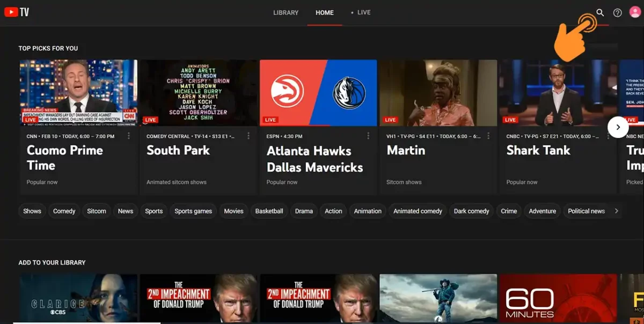Play the Shark Tank live thumbnail
The image size is (644, 324).
pyautogui.click(x=558, y=93)
